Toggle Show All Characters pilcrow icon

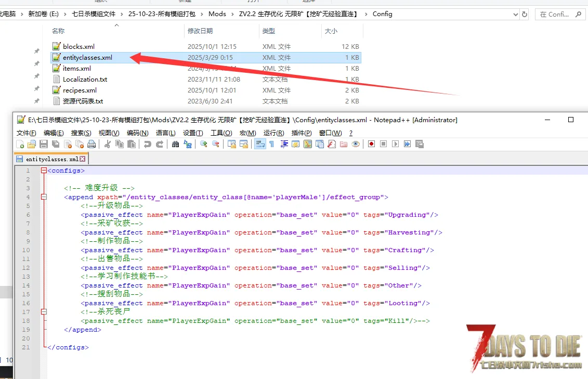tap(271, 144)
